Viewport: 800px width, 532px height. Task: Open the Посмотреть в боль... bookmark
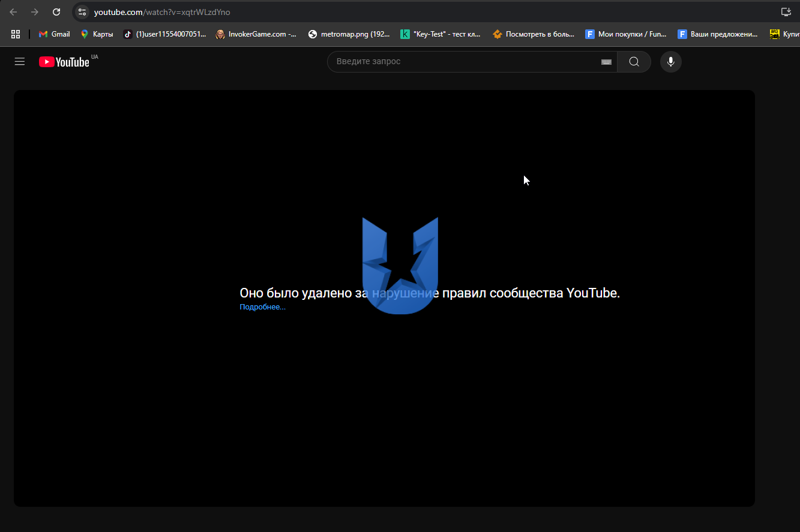coord(534,34)
